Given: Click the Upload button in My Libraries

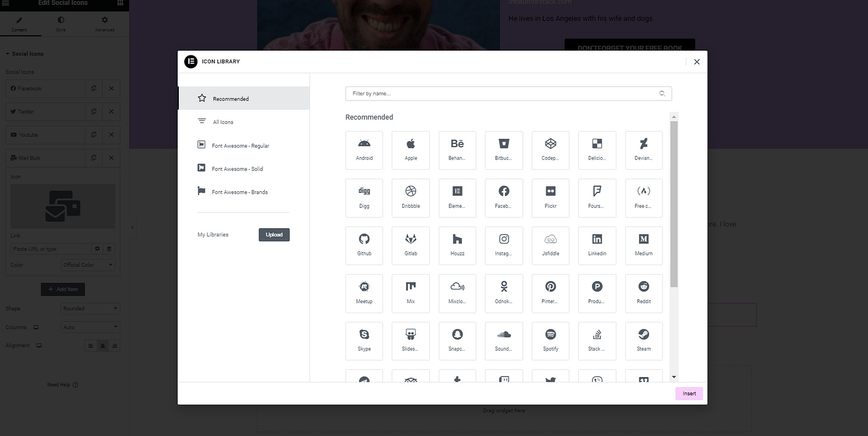Looking at the screenshot, I should [x=274, y=235].
